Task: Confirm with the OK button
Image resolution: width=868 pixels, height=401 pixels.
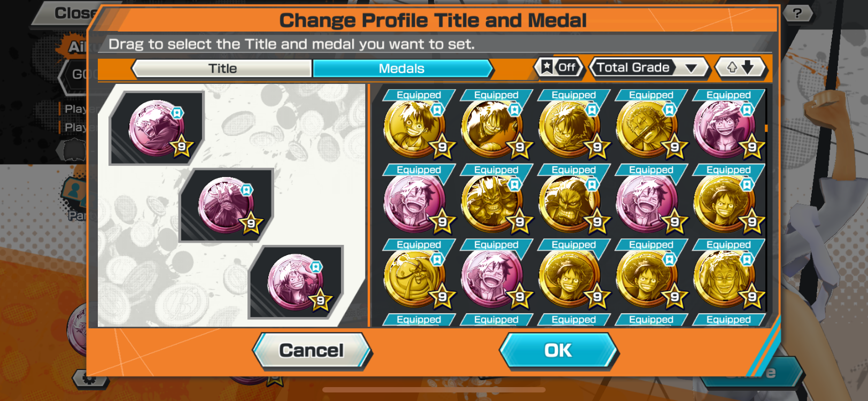Action: click(558, 350)
